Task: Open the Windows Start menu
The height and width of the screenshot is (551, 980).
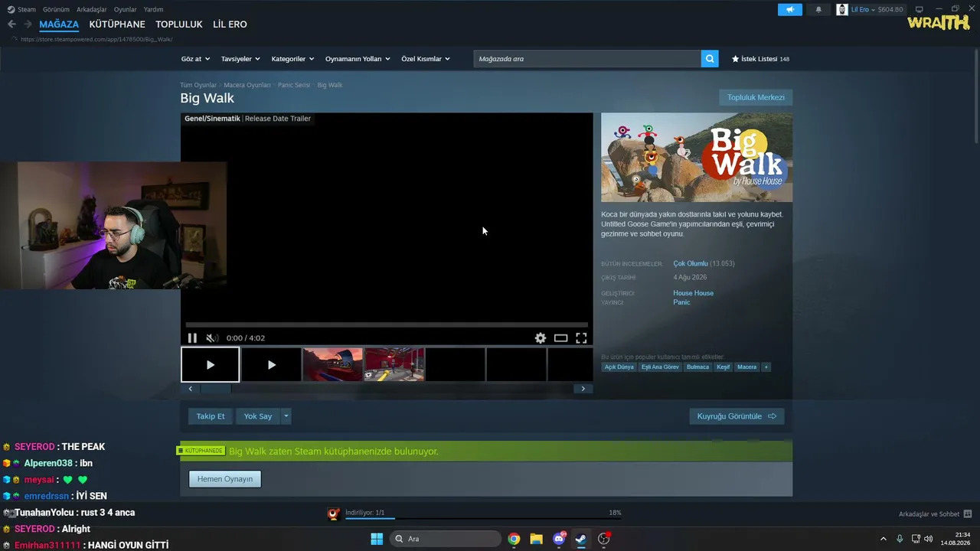Action: [x=377, y=539]
